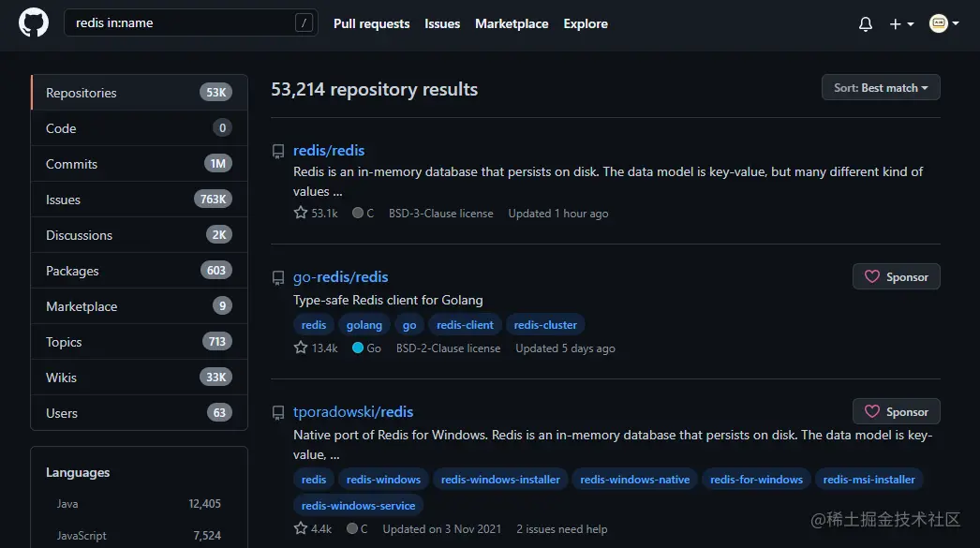Image resolution: width=980 pixels, height=548 pixels.
Task: Open the 'redis-client' topic tag
Action: [465, 325]
